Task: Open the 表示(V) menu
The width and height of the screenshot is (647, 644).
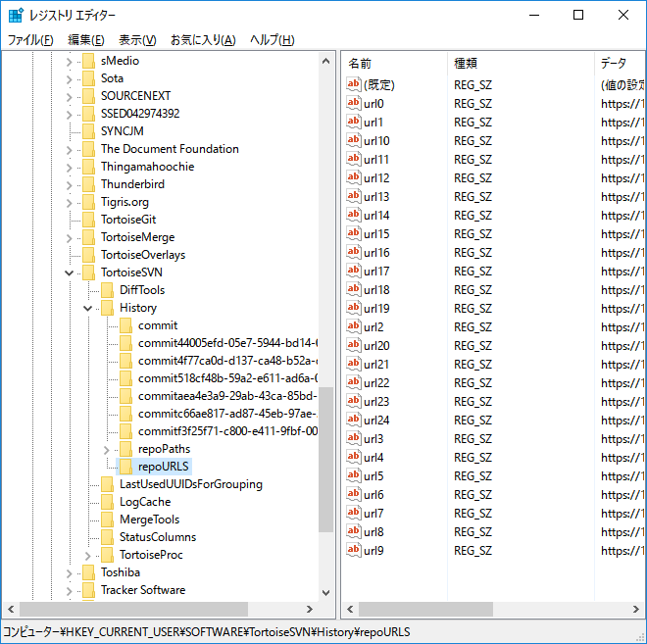Action: [x=137, y=40]
